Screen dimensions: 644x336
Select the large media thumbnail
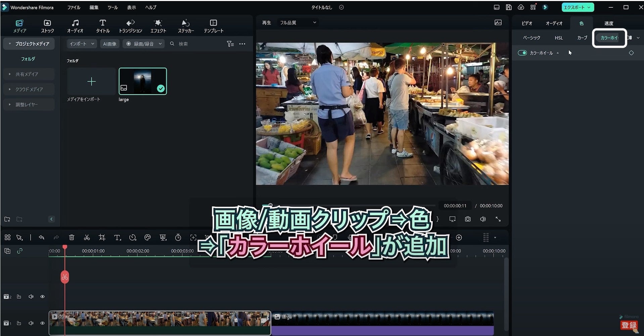(x=143, y=81)
